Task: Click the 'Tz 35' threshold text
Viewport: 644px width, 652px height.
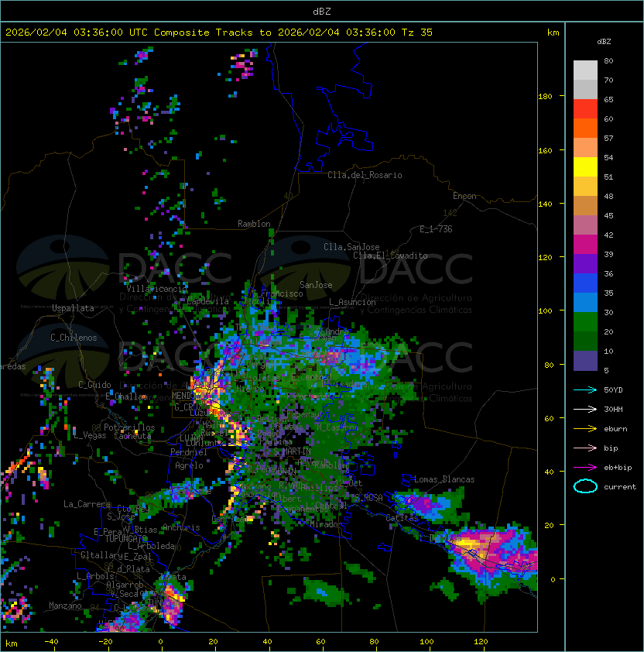Action: (x=417, y=33)
